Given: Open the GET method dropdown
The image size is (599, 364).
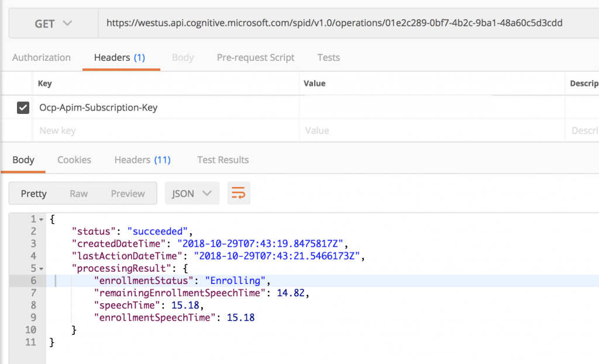Looking at the screenshot, I should pyautogui.click(x=53, y=23).
